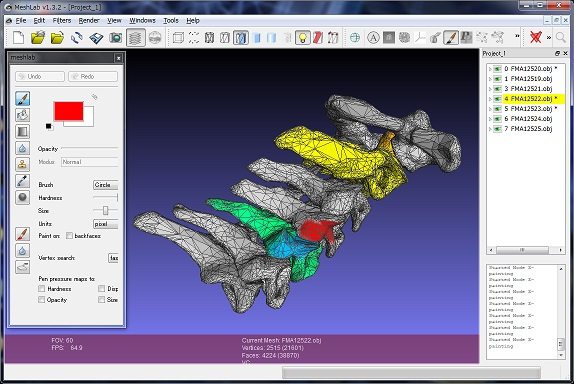
Task: Click the New Project icon in toolbar
Action: click(x=18, y=38)
